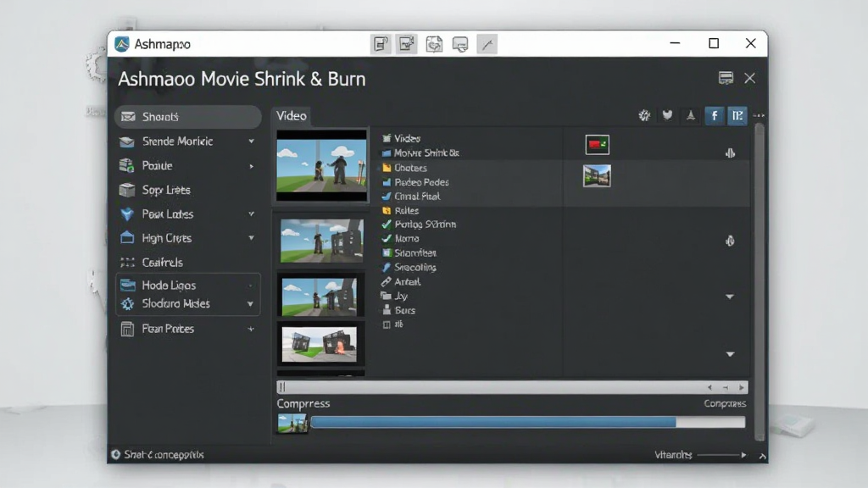Expand the Pear Laties arrow
This screenshot has height=488, width=868.
(x=251, y=213)
